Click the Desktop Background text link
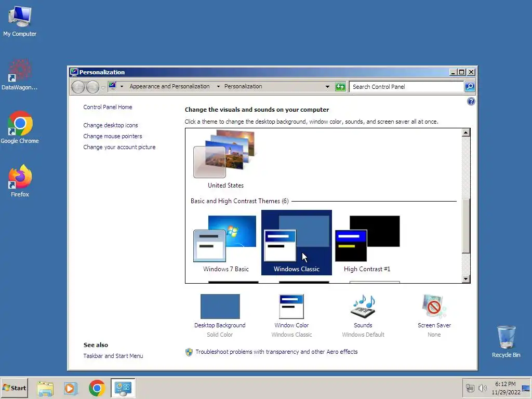This screenshot has width=532, height=399. (220, 325)
